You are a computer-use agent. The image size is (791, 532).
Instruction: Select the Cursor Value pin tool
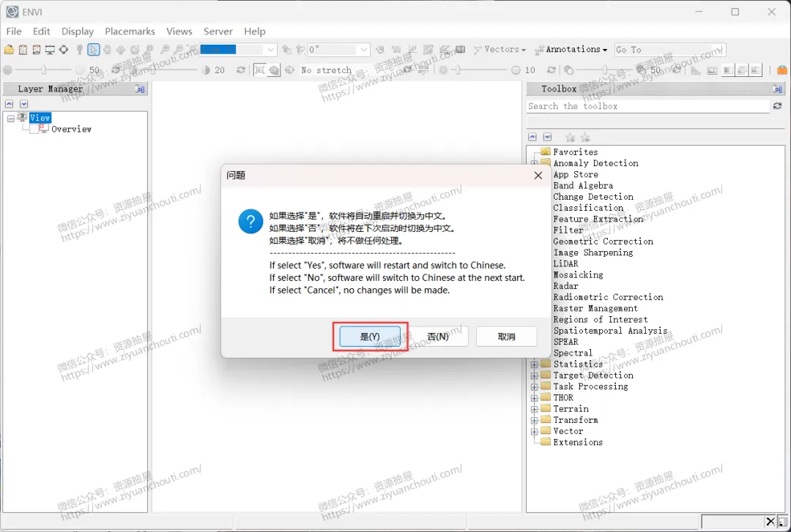point(79,50)
